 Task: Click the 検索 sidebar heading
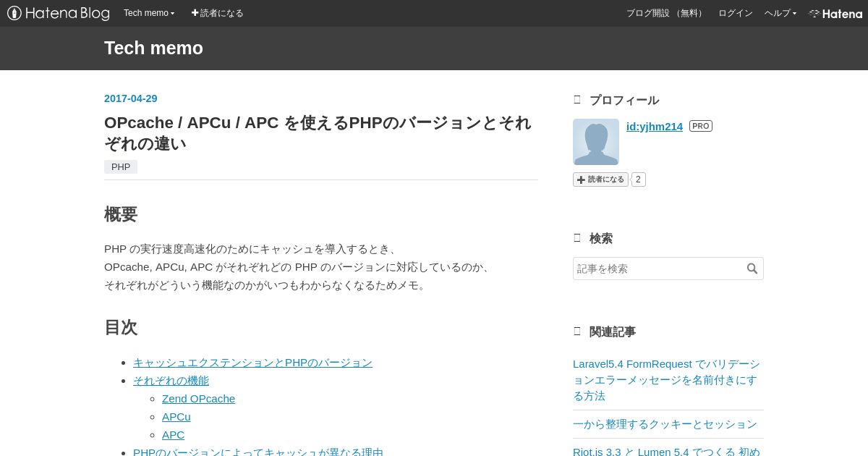click(x=601, y=238)
